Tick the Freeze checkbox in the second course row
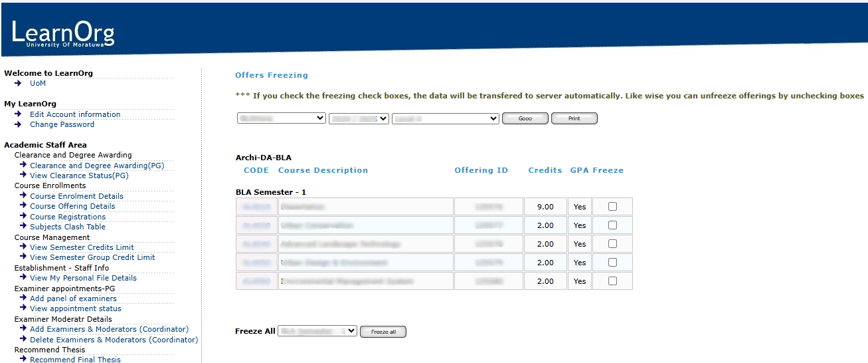Viewport: 868px width, 363px height. (x=612, y=225)
